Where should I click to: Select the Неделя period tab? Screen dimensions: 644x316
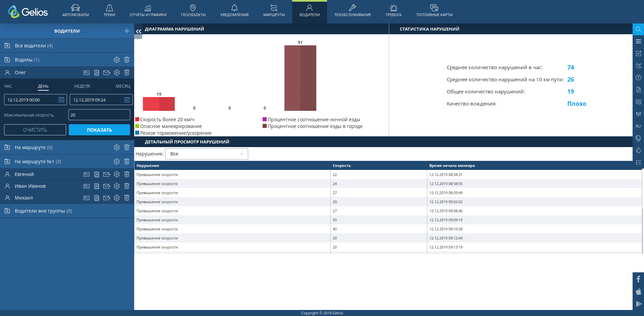coord(82,86)
